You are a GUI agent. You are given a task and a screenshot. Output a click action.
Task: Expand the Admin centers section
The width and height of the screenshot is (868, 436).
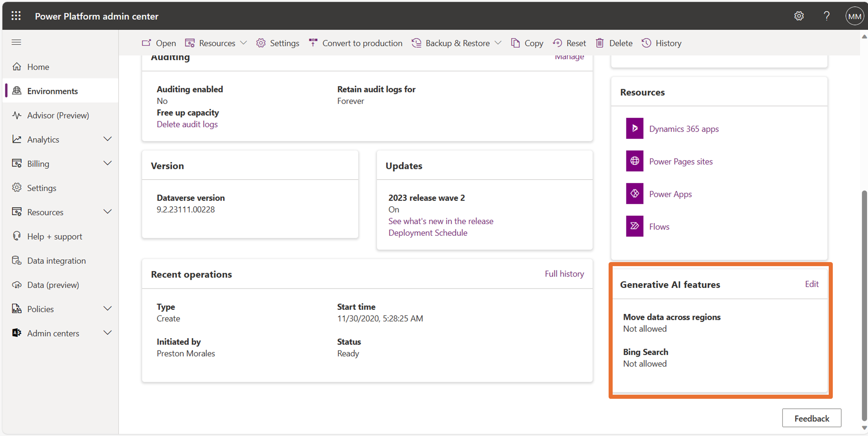(x=107, y=333)
